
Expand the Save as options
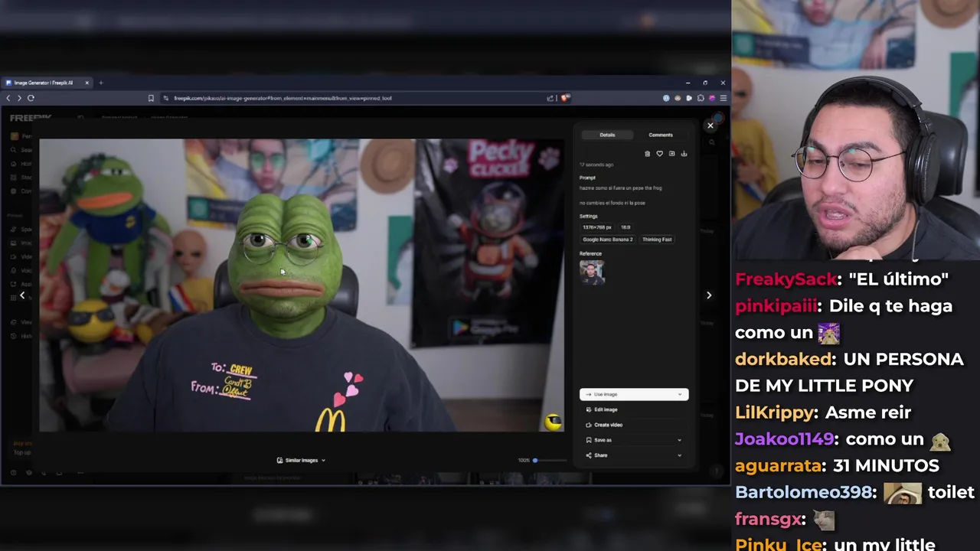634,440
